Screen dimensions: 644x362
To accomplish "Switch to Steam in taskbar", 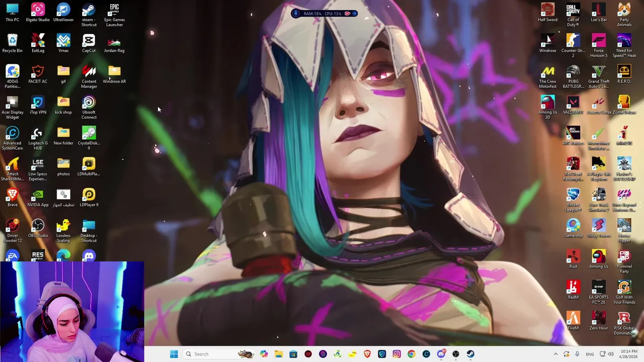I will coord(470,354).
